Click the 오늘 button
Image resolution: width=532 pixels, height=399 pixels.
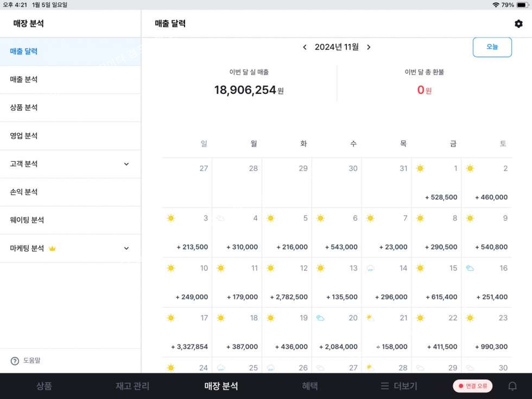point(492,47)
